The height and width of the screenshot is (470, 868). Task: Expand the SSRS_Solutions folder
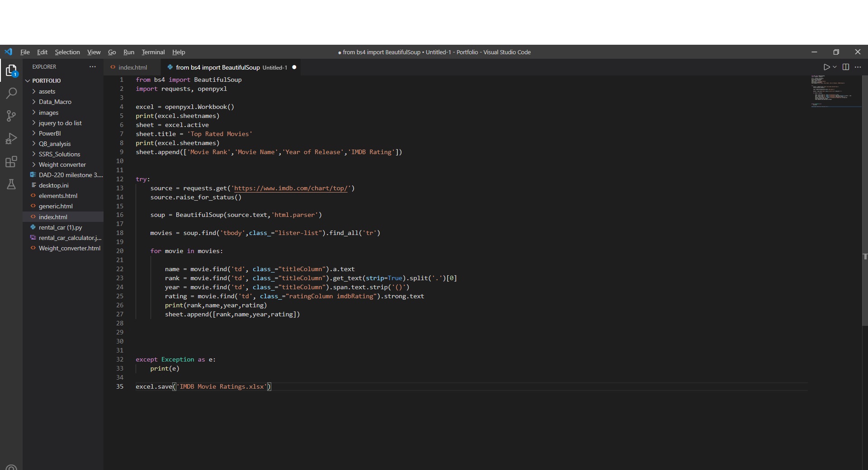[63, 154]
